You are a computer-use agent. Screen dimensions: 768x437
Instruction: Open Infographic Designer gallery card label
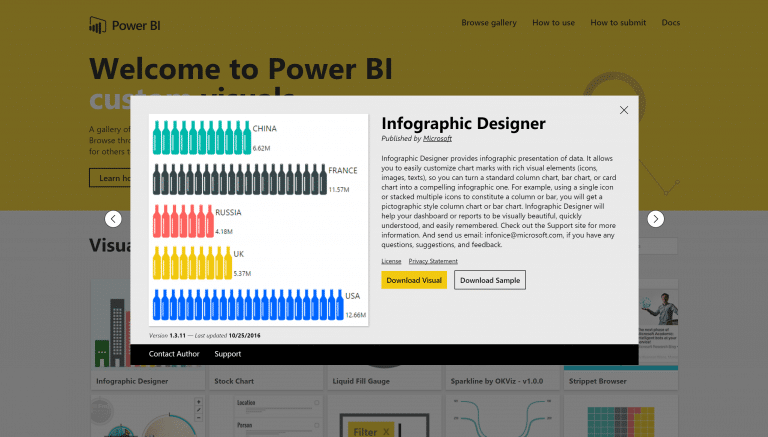132,381
